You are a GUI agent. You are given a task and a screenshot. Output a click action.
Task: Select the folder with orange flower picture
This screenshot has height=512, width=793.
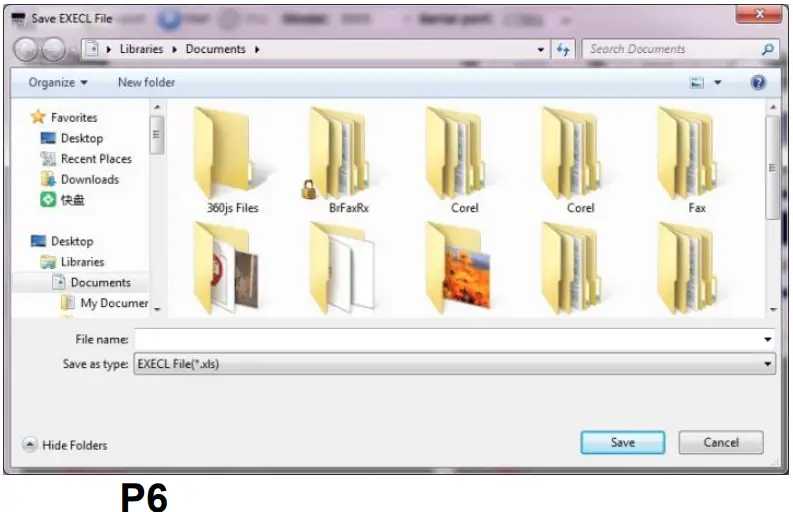click(459, 268)
